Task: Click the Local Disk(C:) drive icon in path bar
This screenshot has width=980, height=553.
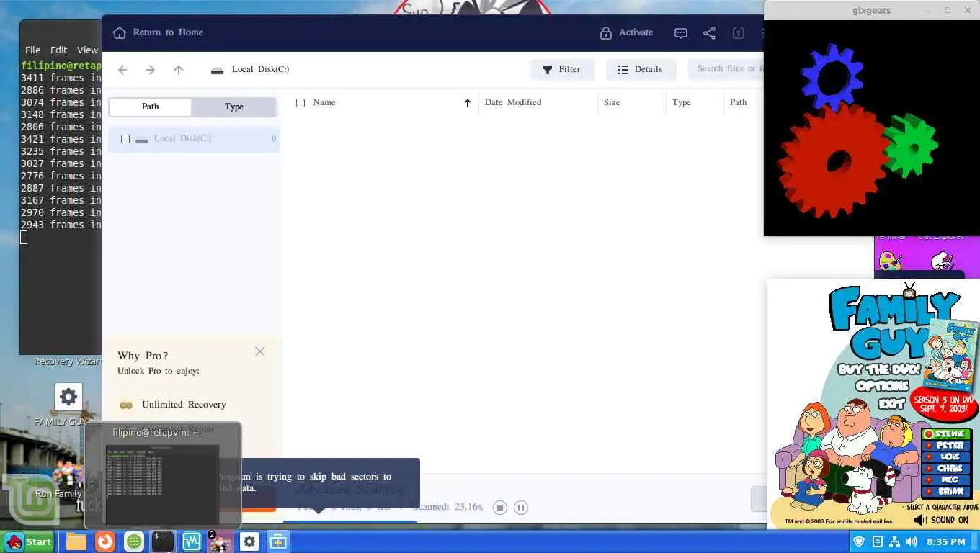Action: click(217, 71)
